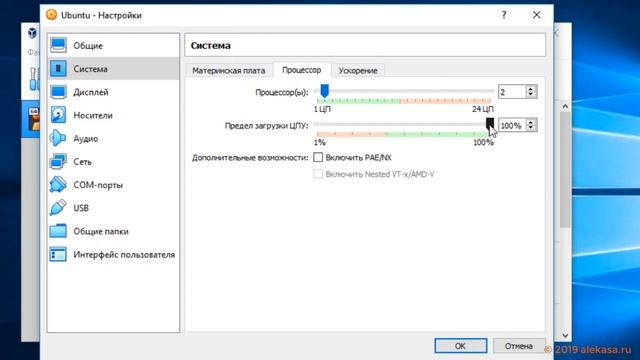Increase processor count with up arrow
This screenshot has width=640, height=360.
[x=531, y=89]
